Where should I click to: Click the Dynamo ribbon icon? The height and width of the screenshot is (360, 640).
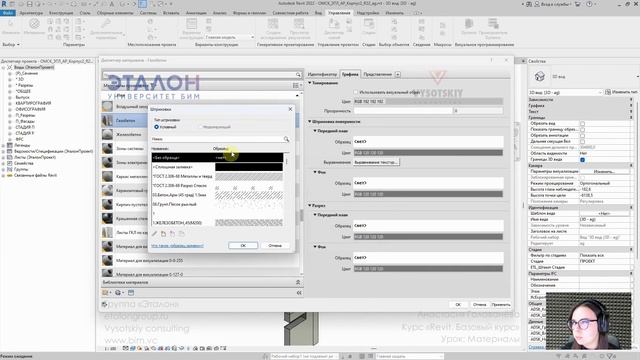468,24
